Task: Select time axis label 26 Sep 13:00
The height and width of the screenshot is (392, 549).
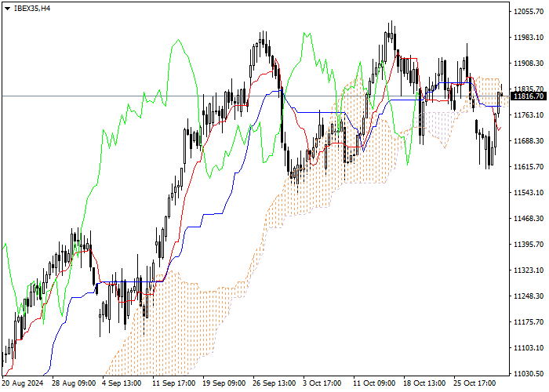Action: 275,383
